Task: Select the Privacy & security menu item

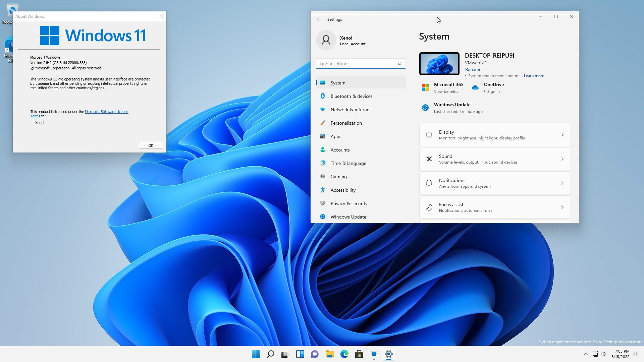Action: (349, 203)
